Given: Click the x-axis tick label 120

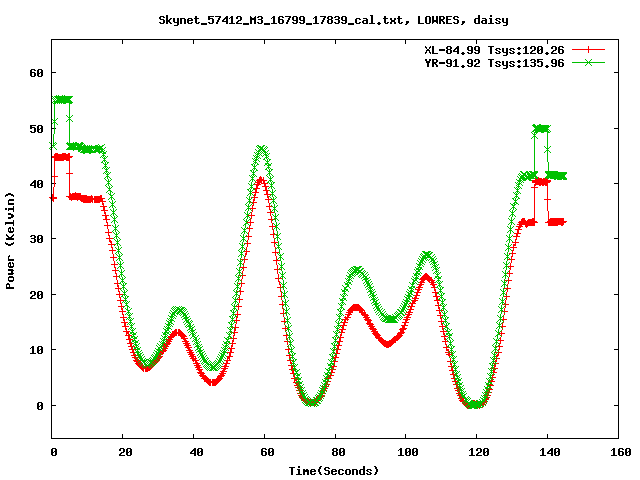Looking at the screenshot, I should (x=479, y=452).
